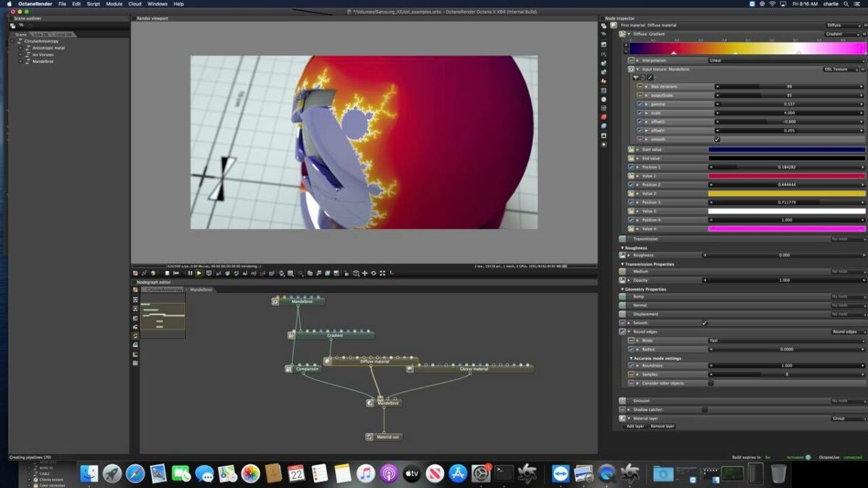Open the Cloud menu

pyautogui.click(x=135, y=4)
